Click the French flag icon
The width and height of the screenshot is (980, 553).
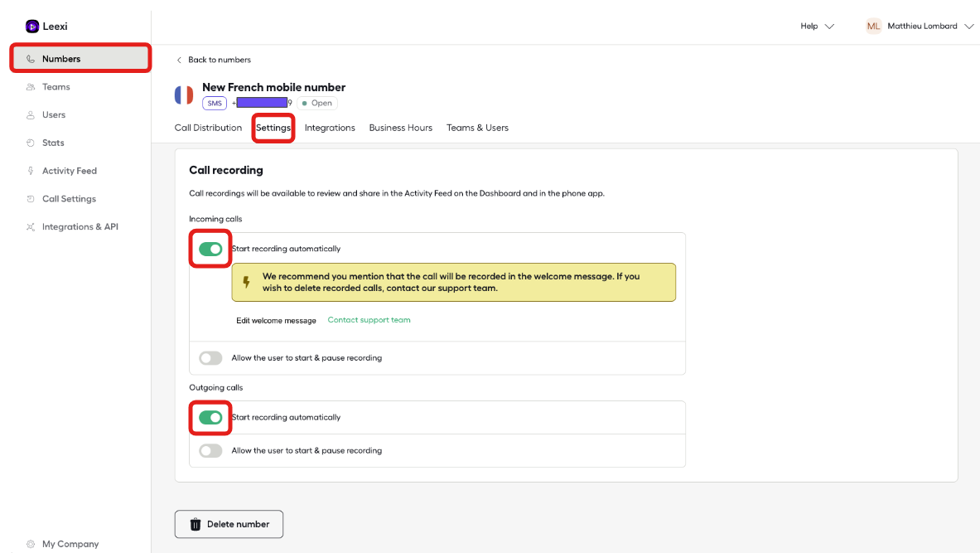click(184, 95)
